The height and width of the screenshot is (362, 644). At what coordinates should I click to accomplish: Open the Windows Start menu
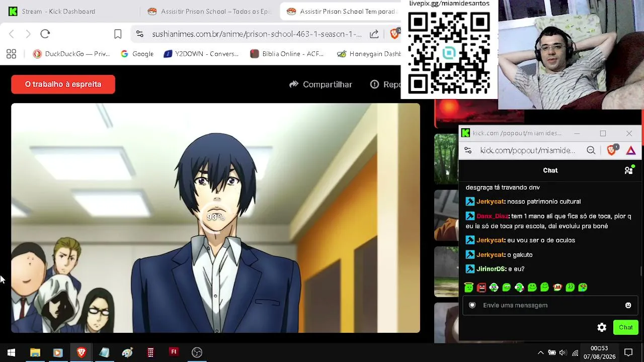click(11, 352)
